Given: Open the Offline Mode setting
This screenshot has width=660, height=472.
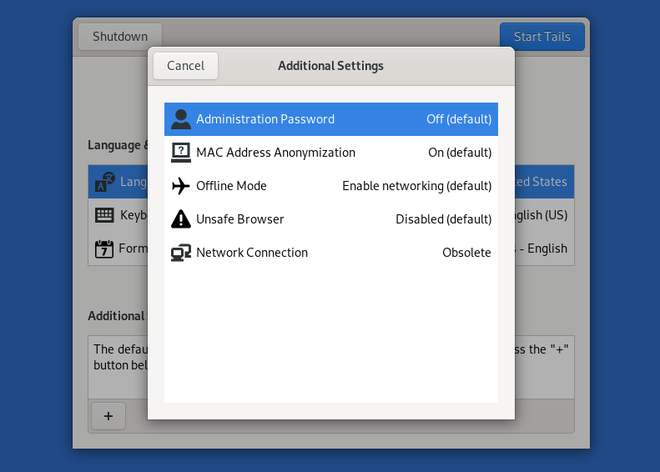Looking at the screenshot, I should [x=231, y=186].
